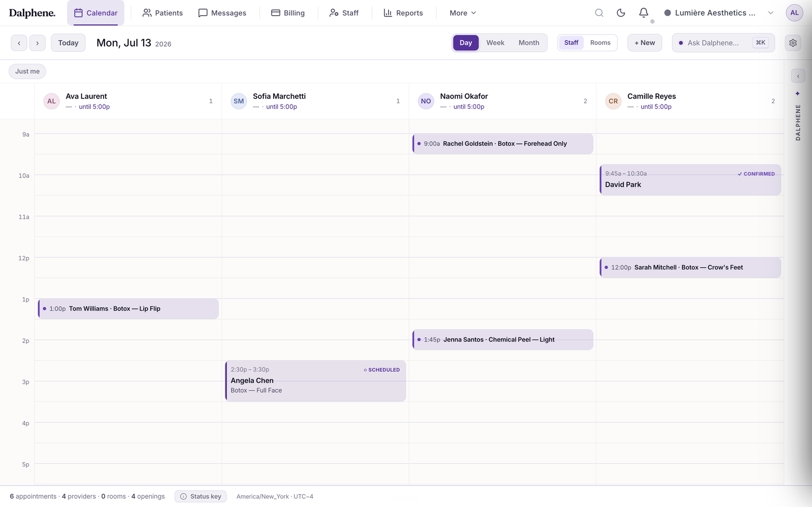The width and height of the screenshot is (812, 507).
Task: Toggle dark mode moon icon
Action: (x=621, y=13)
